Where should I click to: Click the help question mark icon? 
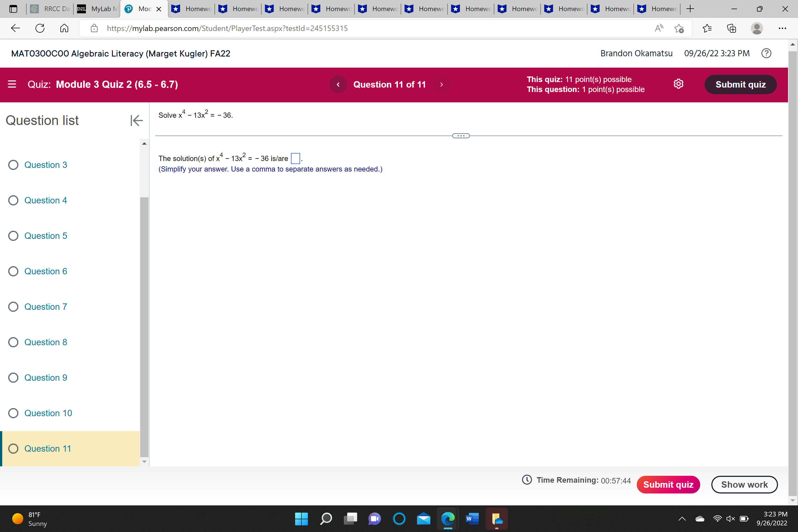766,53
